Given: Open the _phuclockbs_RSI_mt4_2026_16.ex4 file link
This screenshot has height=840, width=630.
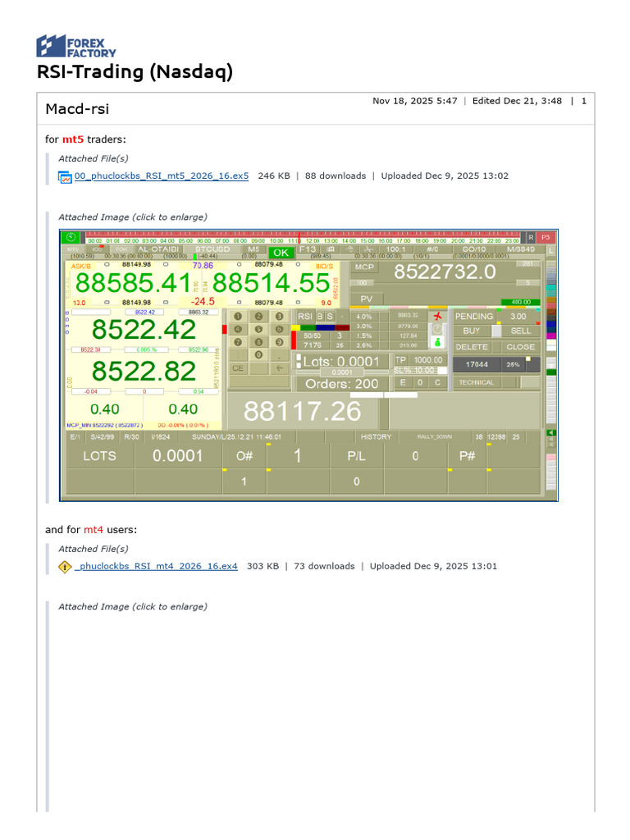Looking at the screenshot, I should point(156,566).
